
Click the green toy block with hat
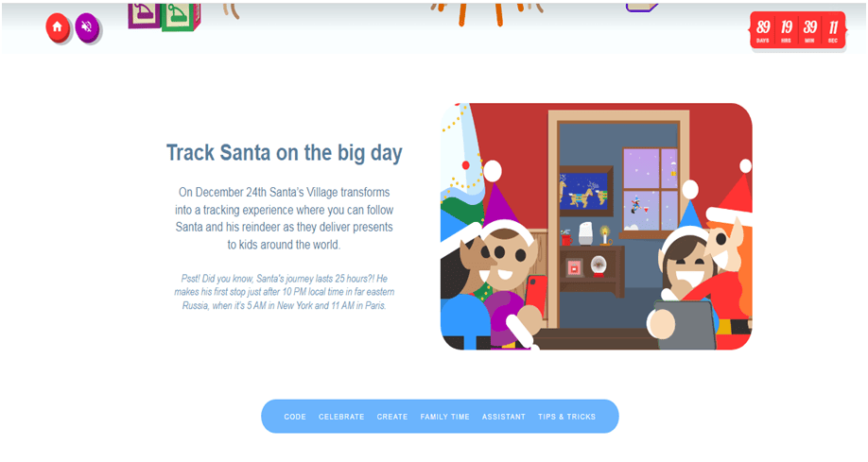[181, 15]
